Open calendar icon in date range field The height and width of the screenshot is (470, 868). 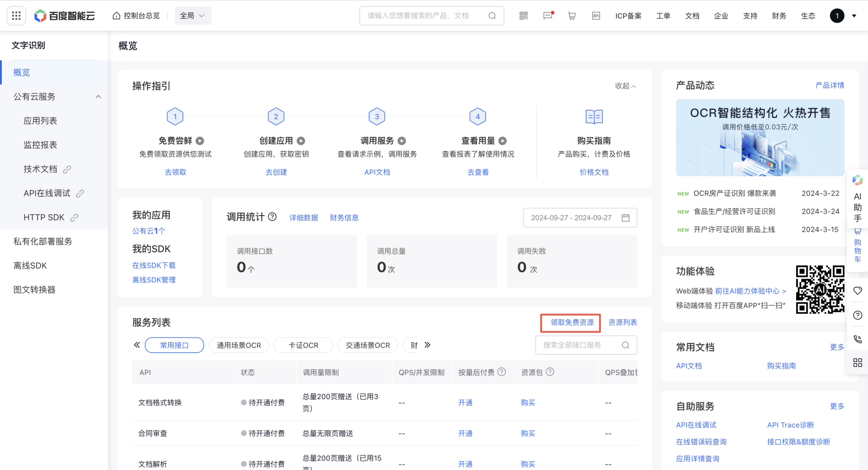pos(626,218)
